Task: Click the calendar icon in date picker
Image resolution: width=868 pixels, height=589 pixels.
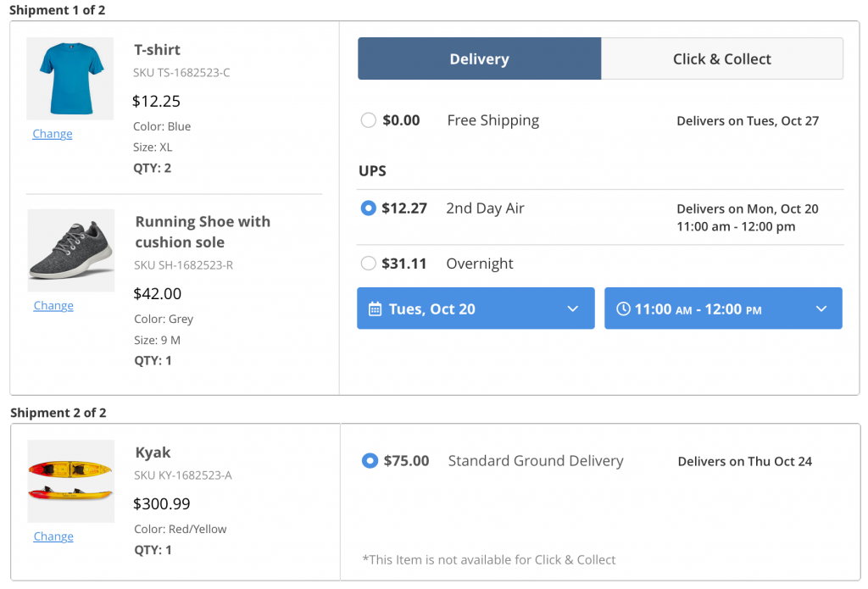Action: click(x=375, y=309)
